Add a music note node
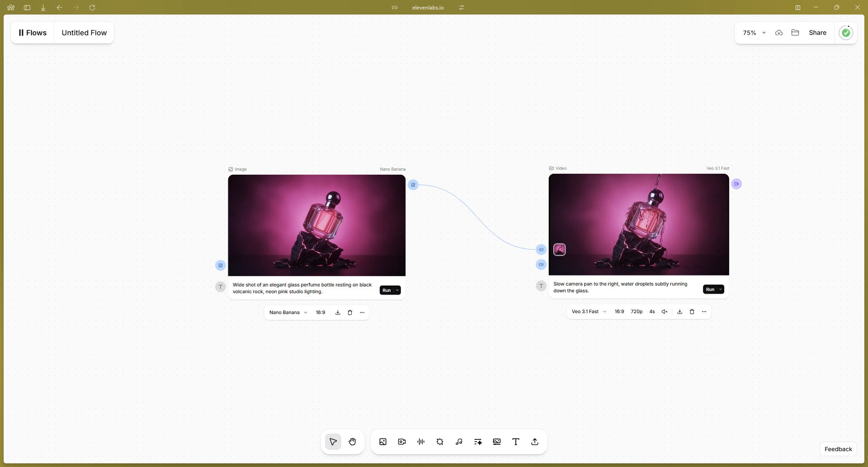This screenshot has height=467, width=868. pyautogui.click(x=459, y=442)
